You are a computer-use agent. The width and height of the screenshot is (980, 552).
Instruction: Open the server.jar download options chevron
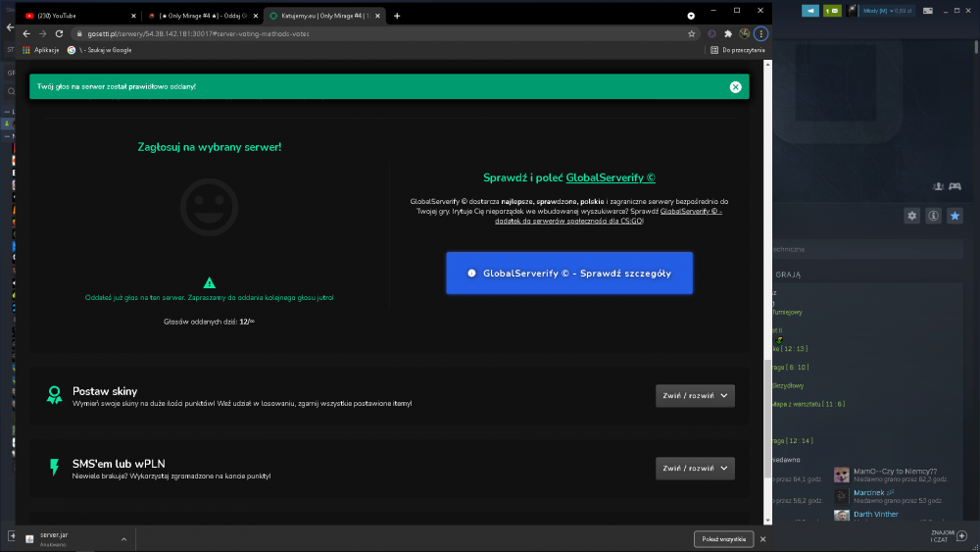[123, 539]
